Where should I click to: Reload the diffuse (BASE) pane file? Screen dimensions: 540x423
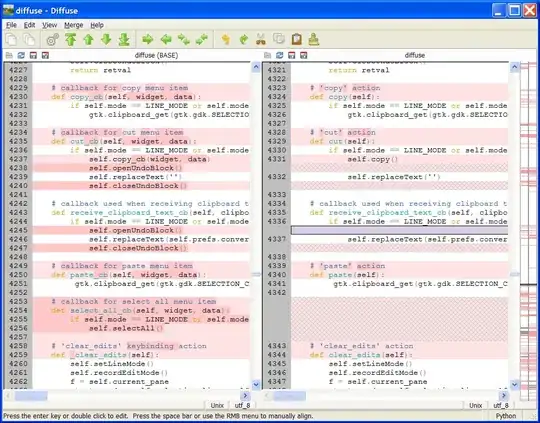pyautogui.click(x=21, y=55)
